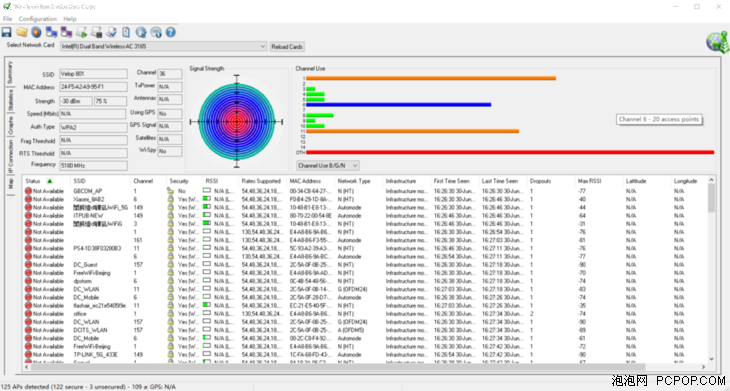The image size is (730, 391).
Task: Click the vertical scrollbar of the AP list
Action: pos(711,270)
